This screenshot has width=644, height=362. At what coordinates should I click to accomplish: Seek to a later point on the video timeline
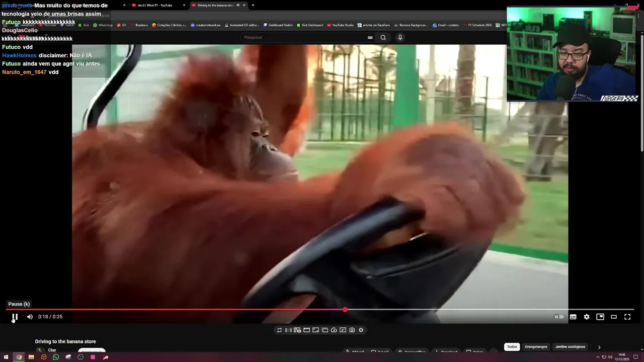[489, 310]
